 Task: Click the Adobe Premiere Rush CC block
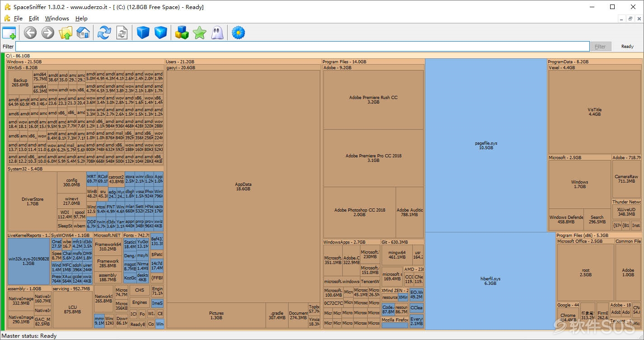click(373, 100)
